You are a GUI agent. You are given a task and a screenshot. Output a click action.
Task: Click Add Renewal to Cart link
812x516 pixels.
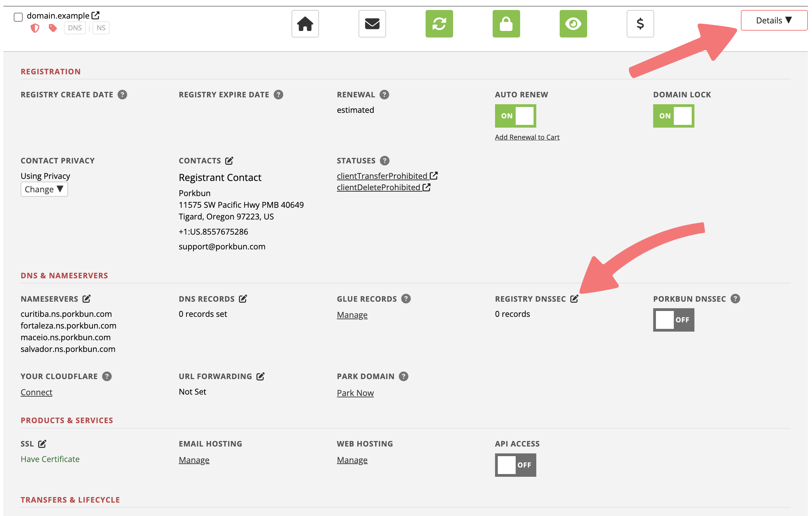pos(527,137)
